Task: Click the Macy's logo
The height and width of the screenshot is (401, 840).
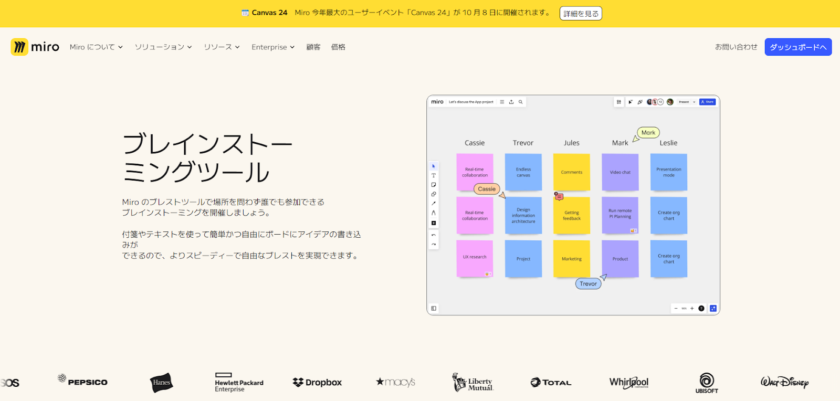Action: 395,382
